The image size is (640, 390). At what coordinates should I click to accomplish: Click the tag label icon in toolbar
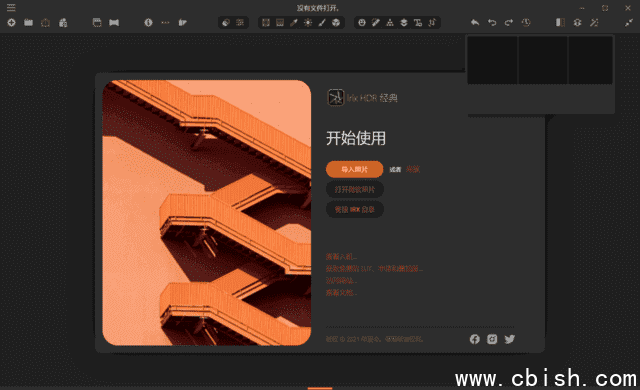182,22
